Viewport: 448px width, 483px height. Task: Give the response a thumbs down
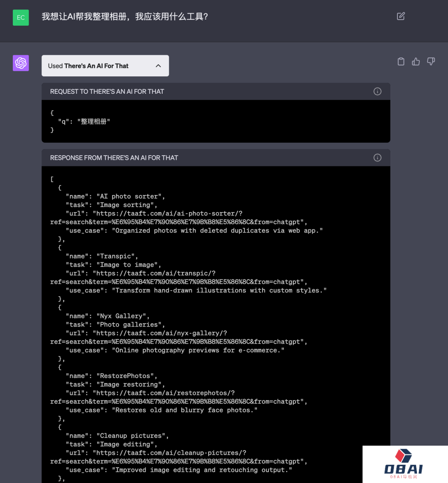[x=431, y=61]
